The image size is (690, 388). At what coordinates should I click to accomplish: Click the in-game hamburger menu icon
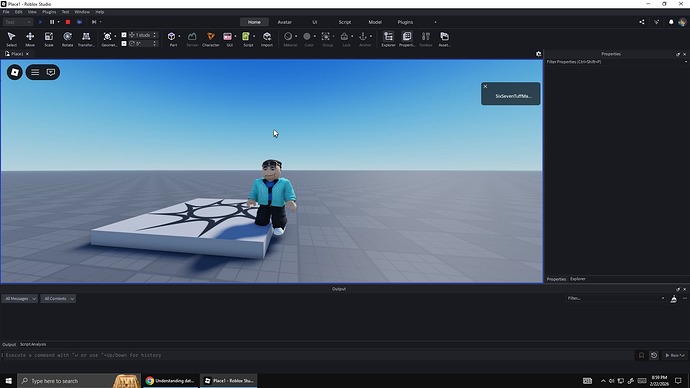pos(35,72)
